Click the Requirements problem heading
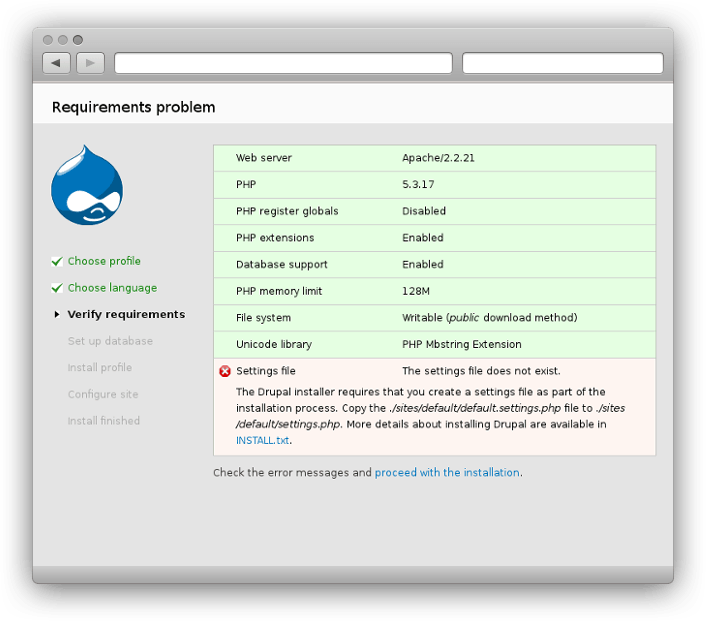 click(x=134, y=107)
